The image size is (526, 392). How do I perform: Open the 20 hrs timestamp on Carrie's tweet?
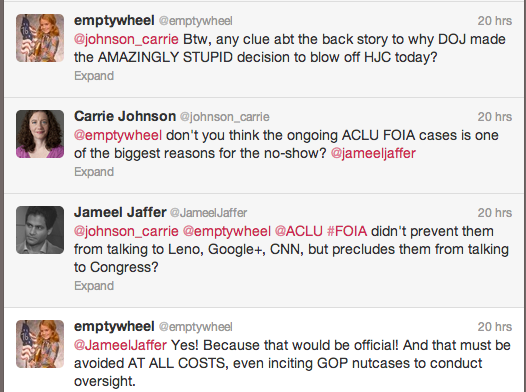(x=495, y=117)
